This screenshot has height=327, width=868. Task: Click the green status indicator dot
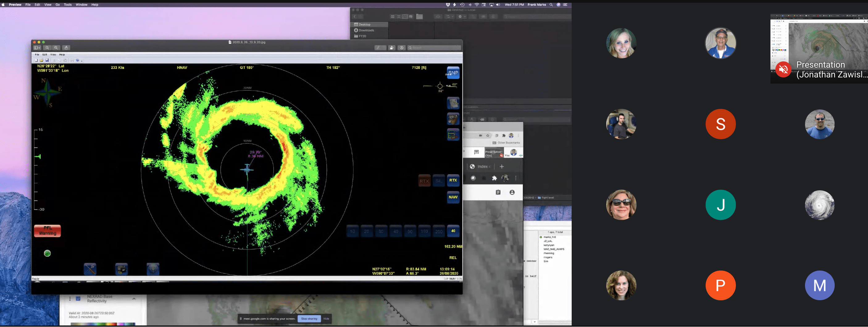(x=48, y=254)
